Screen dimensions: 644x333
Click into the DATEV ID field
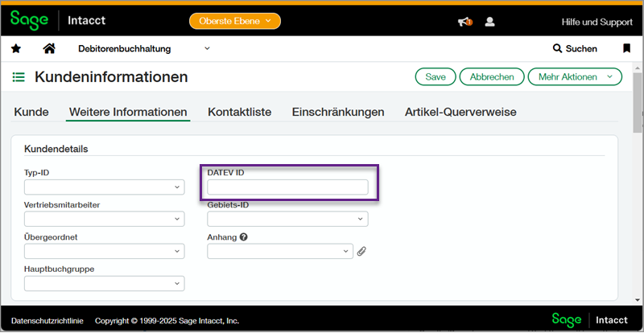click(x=287, y=187)
